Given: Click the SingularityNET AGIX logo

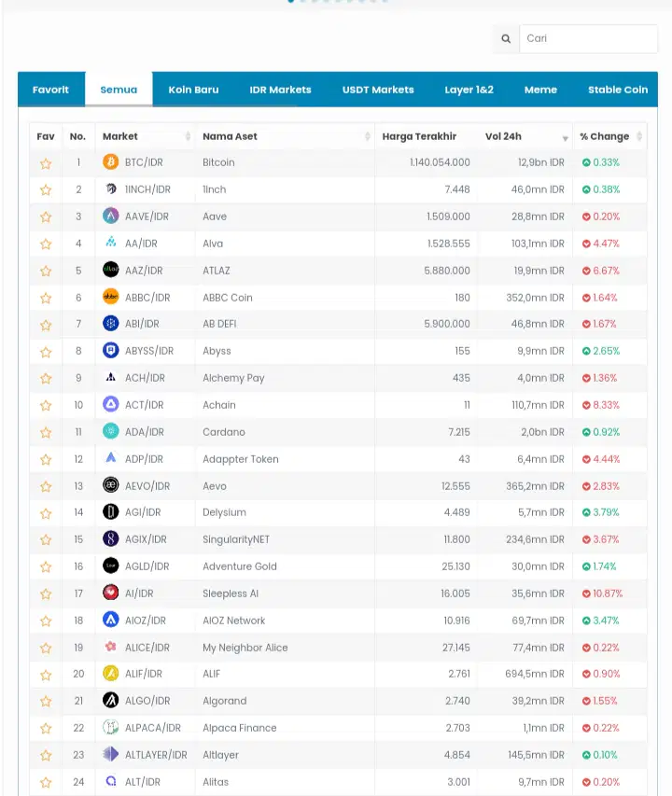Looking at the screenshot, I should pyautogui.click(x=111, y=538).
